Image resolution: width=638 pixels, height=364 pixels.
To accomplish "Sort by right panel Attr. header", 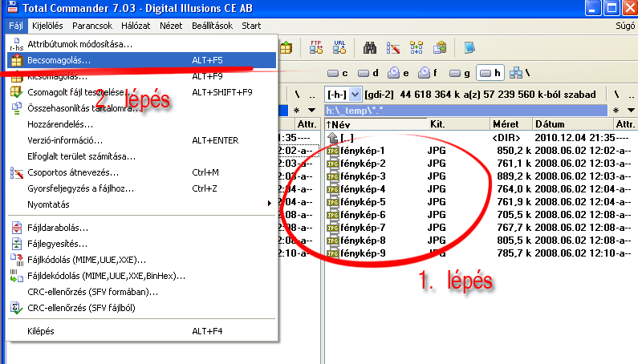I will 625,124.
